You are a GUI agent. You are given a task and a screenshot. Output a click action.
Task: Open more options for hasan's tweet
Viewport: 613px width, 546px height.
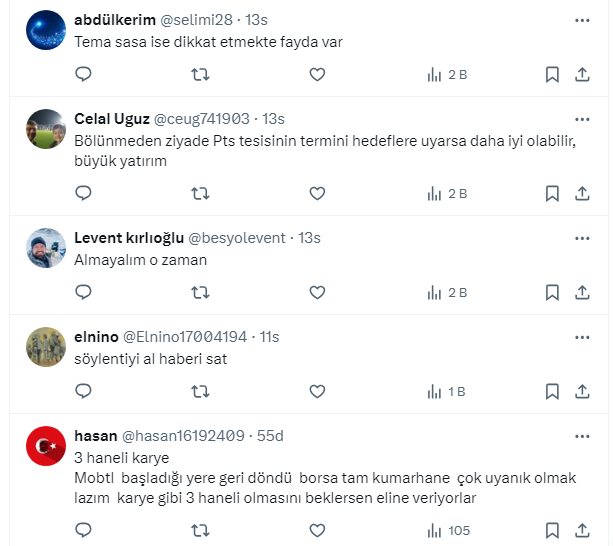(582, 435)
